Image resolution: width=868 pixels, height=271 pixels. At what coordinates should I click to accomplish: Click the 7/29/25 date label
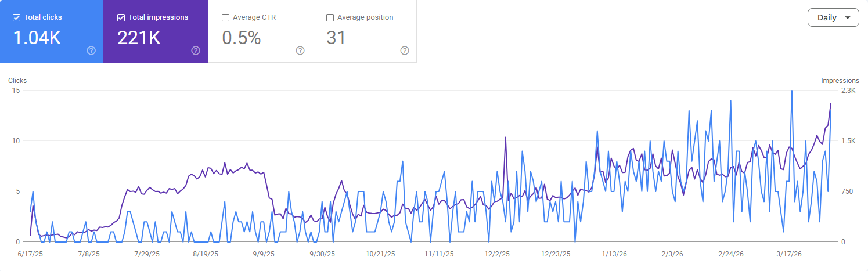click(x=146, y=254)
